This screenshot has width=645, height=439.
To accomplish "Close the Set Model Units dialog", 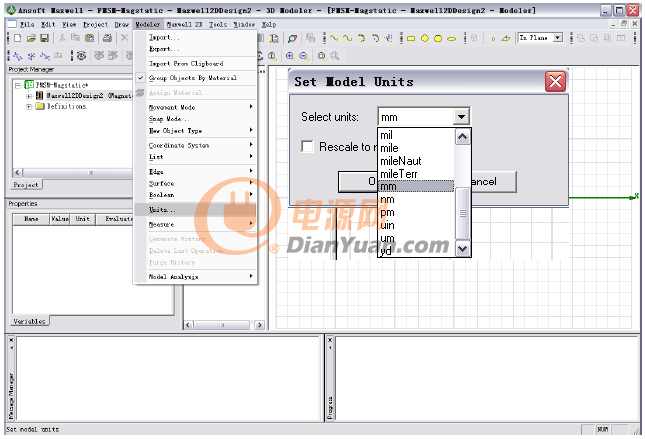I will coord(555,81).
